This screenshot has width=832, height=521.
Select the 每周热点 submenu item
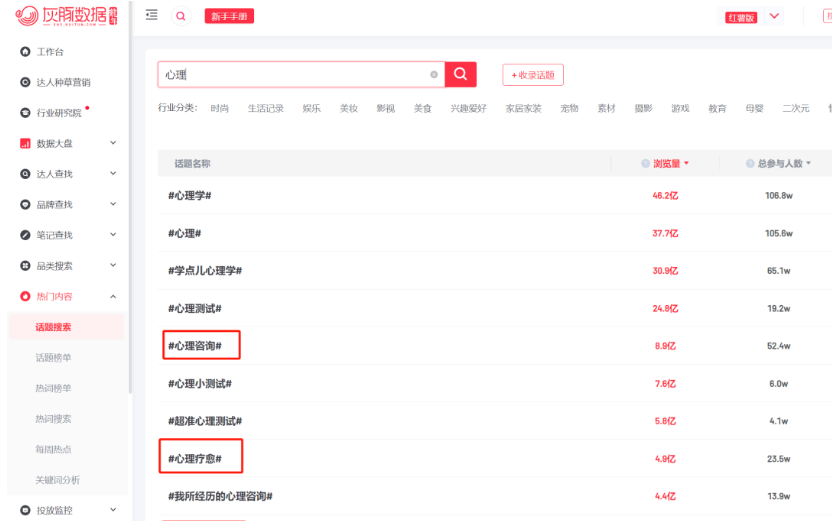(53, 449)
